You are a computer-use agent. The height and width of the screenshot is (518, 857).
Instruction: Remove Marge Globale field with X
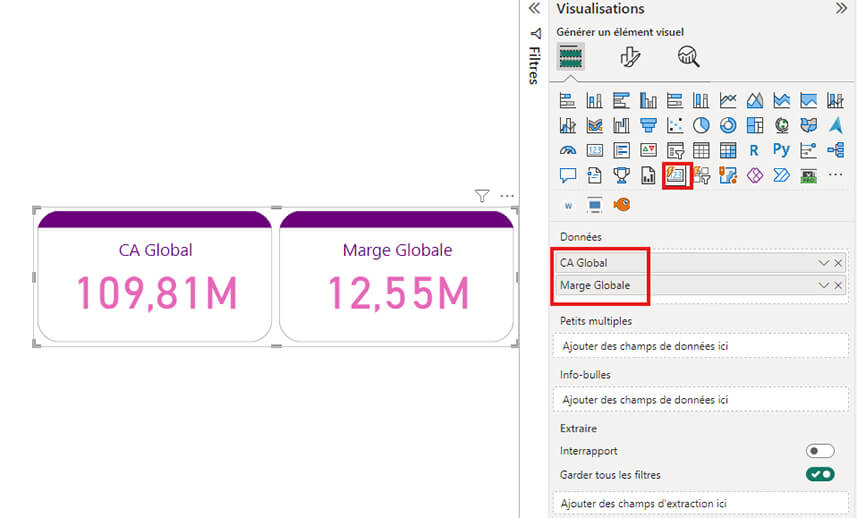838,285
